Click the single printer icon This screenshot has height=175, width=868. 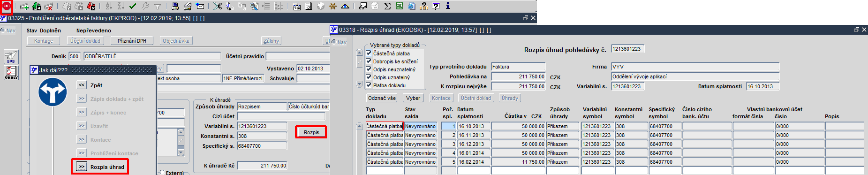point(175,6)
